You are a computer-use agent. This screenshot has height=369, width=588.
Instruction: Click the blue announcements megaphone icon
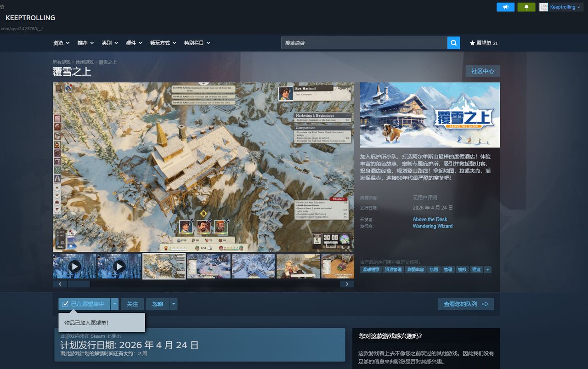coord(505,7)
